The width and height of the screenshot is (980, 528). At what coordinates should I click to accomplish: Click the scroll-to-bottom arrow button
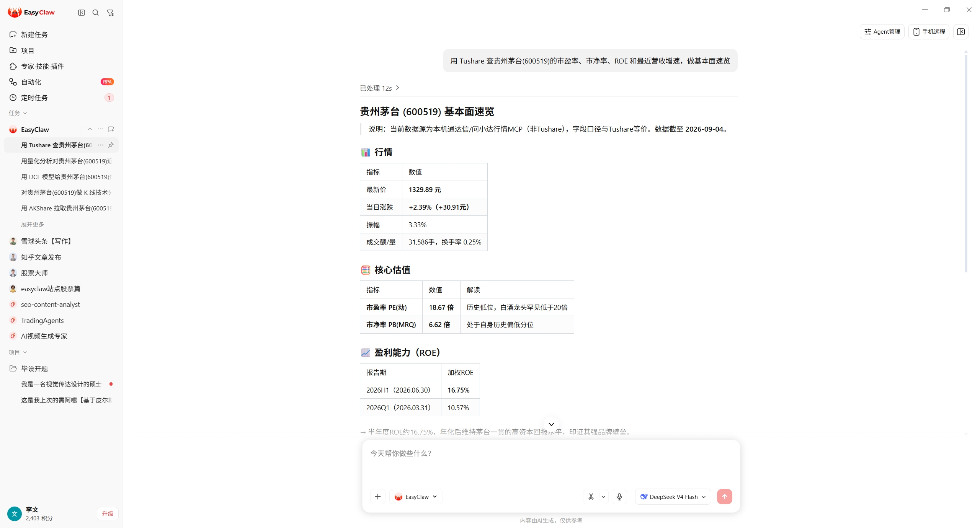click(551, 424)
